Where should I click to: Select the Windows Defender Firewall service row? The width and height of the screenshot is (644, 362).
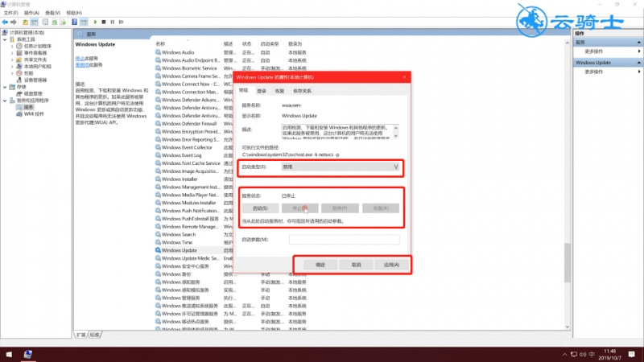pos(189,124)
